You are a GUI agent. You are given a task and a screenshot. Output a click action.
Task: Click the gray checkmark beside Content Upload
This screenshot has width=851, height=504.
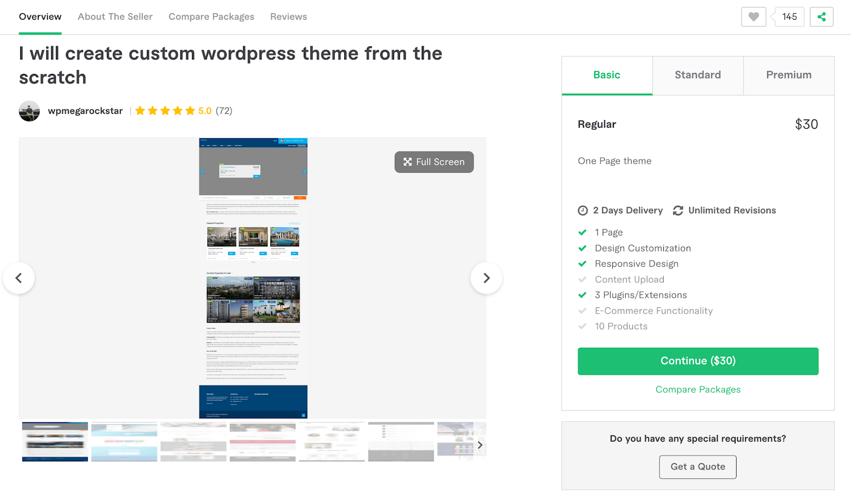coord(582,280)
